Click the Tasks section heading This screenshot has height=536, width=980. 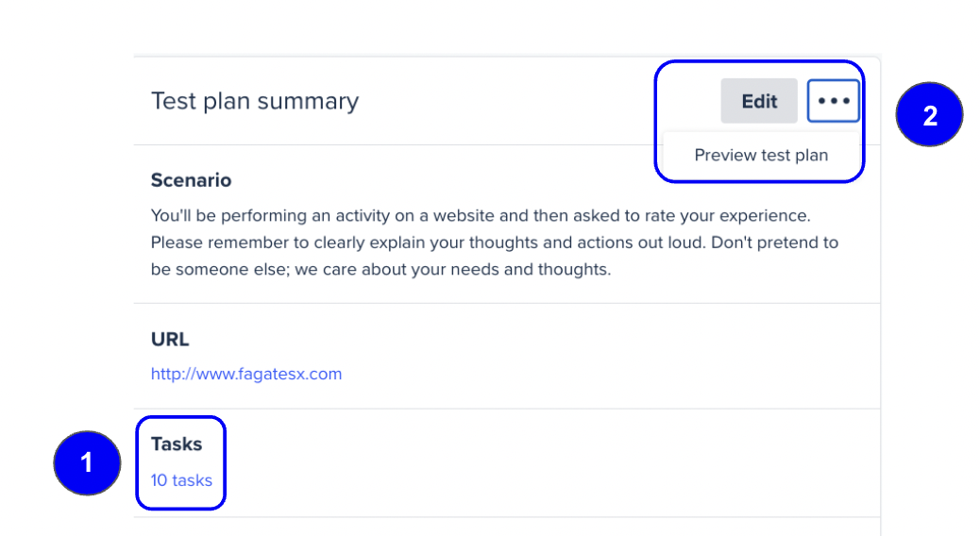(177, 444)
